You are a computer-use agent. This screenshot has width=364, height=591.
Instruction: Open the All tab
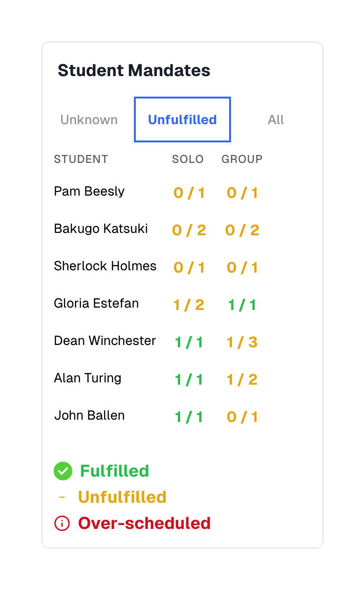(x=276, y=120)
